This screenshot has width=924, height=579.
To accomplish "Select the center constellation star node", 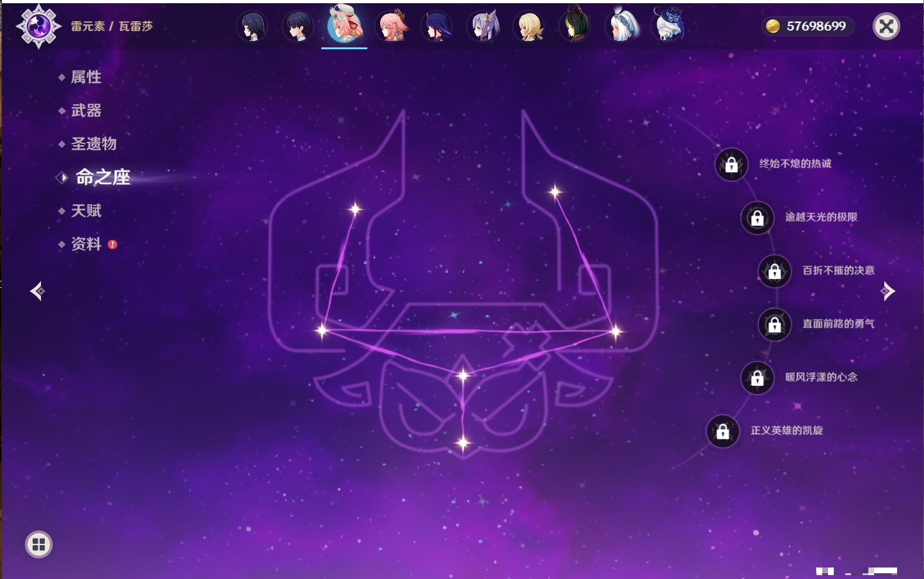I will pyautogui.click(x=463, y=375).
